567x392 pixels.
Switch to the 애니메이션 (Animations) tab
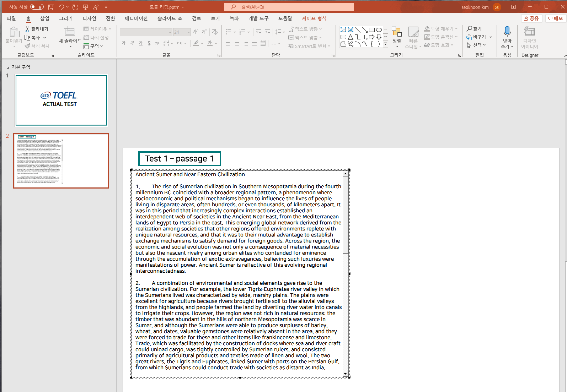click(136, 18)
